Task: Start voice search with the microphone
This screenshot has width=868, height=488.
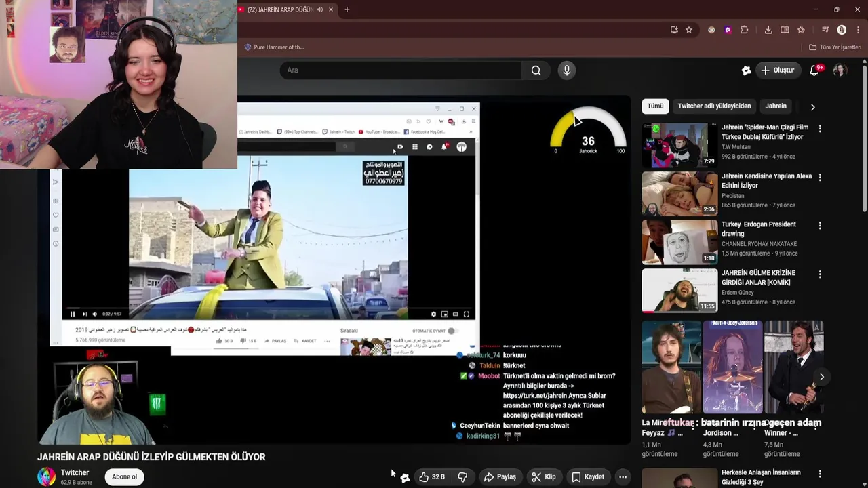Action: pyautogui.click(x=567, y=70)
